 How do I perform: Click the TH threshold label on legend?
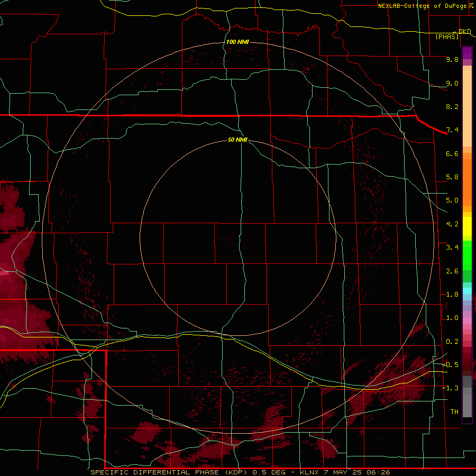point(454,412)
